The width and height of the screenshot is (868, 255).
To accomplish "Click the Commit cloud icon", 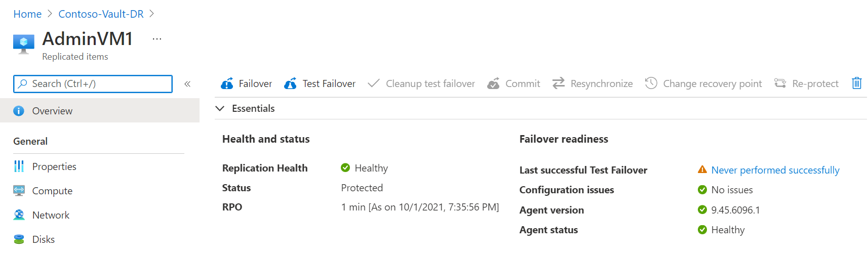I will click(x=493, y=83).
